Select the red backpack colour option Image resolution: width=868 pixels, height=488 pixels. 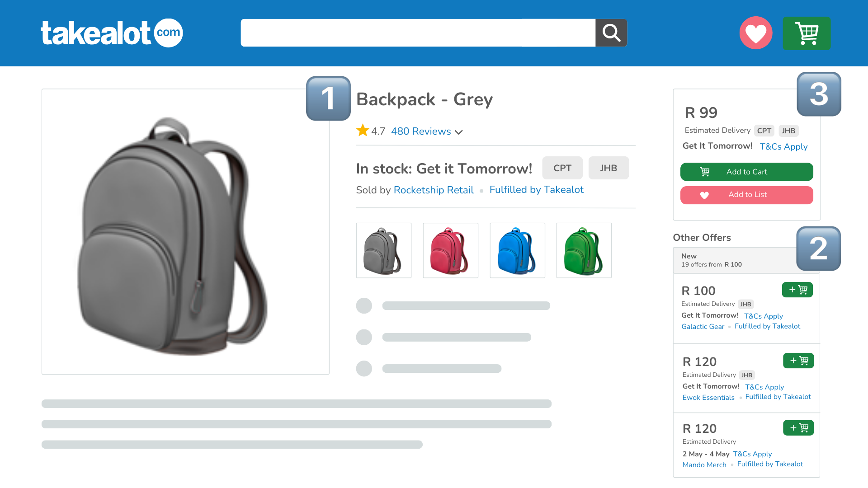(x=450, y=250)
